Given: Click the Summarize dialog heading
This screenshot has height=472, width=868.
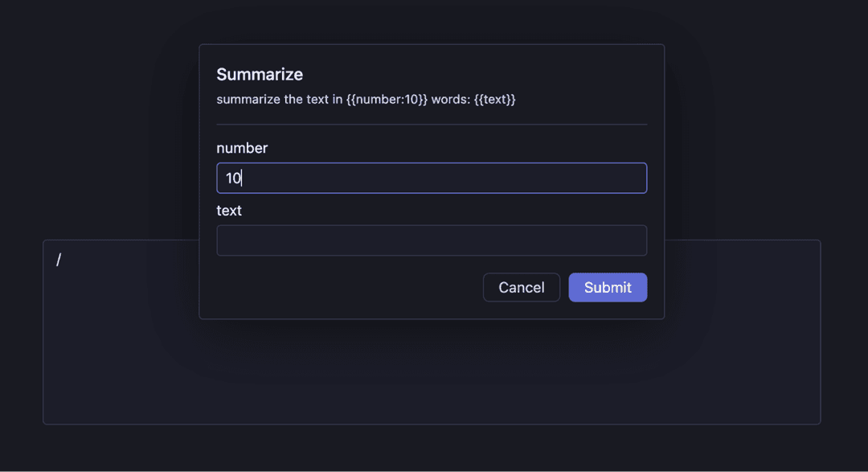Looking at the screenshot, I should [x=260, y=74].
